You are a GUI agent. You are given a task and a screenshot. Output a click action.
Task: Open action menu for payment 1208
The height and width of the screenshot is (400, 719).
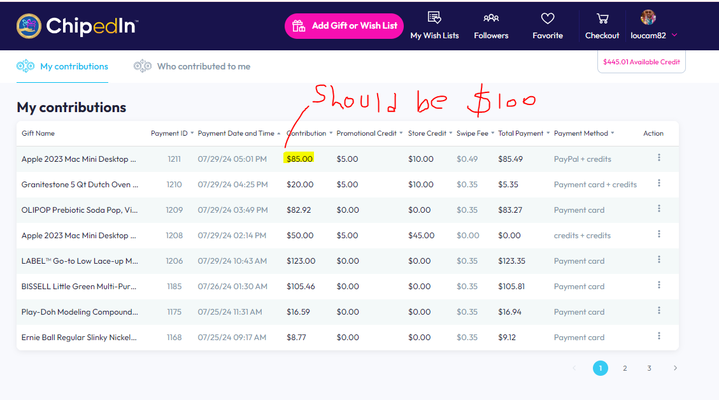point(659,234)
